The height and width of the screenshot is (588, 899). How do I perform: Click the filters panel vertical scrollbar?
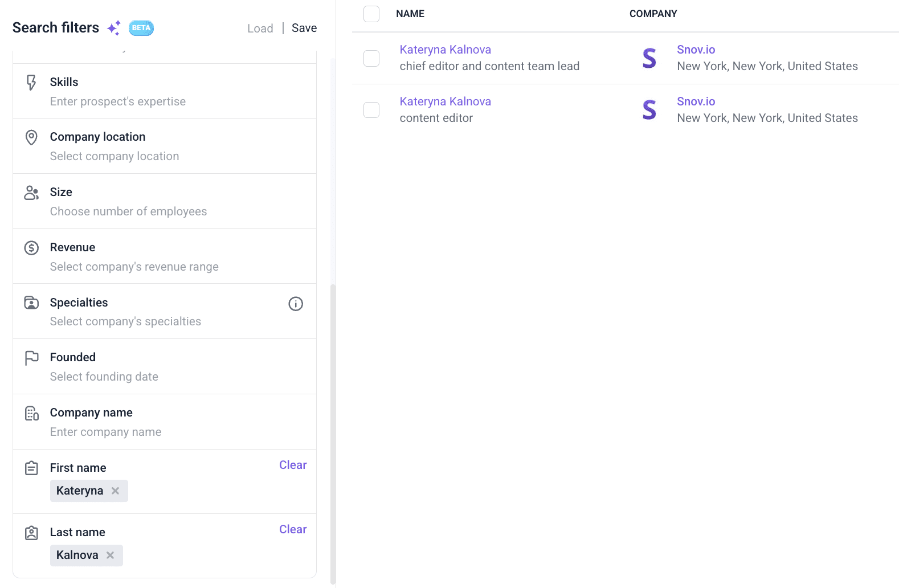[333, 433]
